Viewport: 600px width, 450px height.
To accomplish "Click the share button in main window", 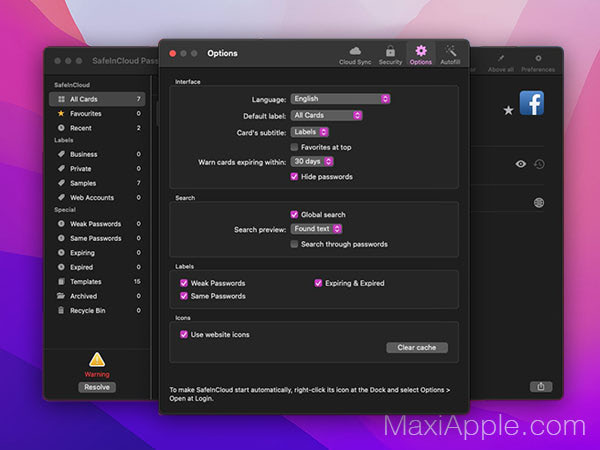I will pyautogui.click(x=541, y=386).
